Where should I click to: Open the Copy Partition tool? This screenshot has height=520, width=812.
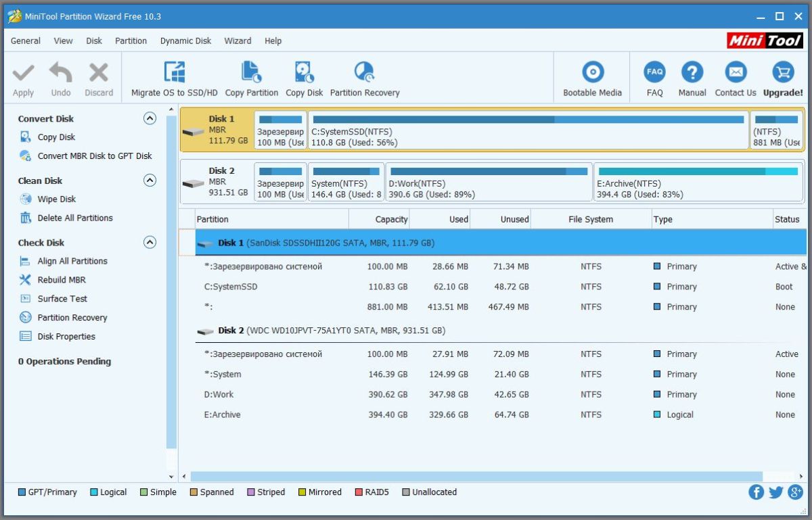(251, 79)
